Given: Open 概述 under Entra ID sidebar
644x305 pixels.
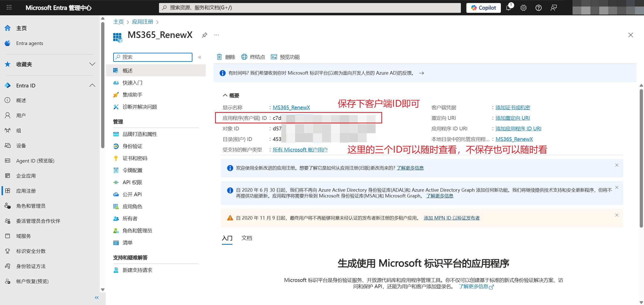Looking at the screenshot, I should [21, 100].
